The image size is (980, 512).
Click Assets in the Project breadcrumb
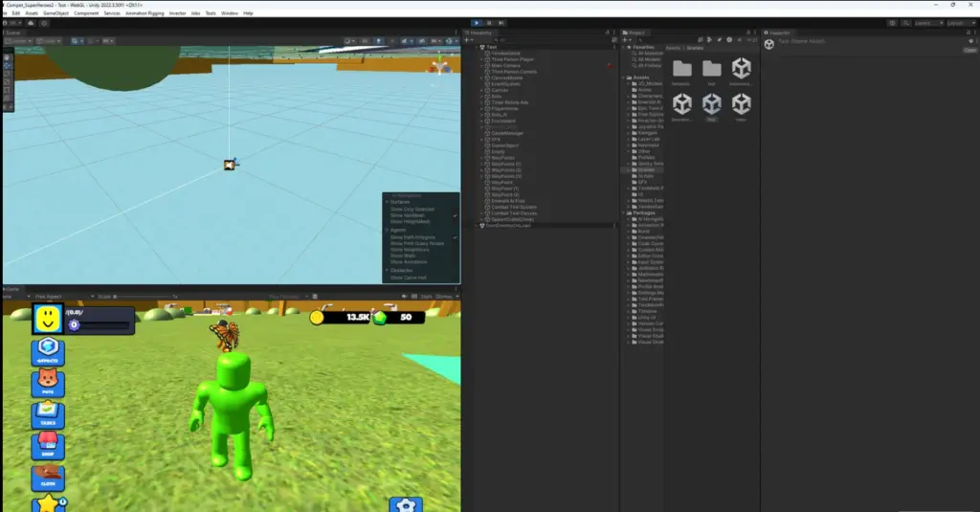tap(673, 48)
